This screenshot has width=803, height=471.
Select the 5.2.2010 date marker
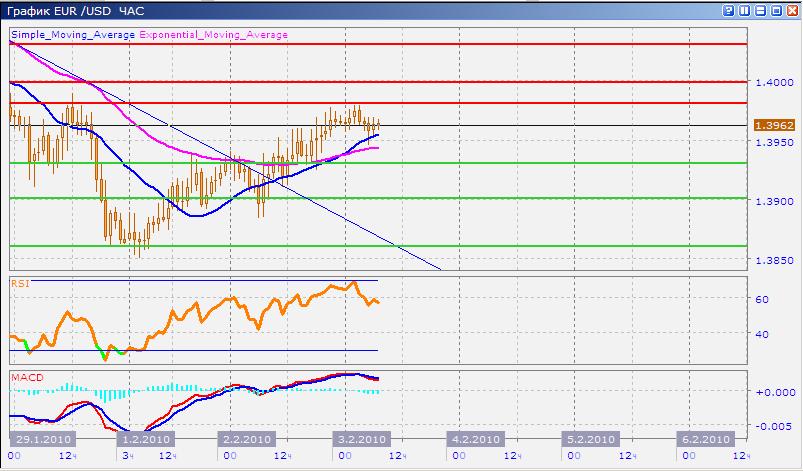click(591, 439)
